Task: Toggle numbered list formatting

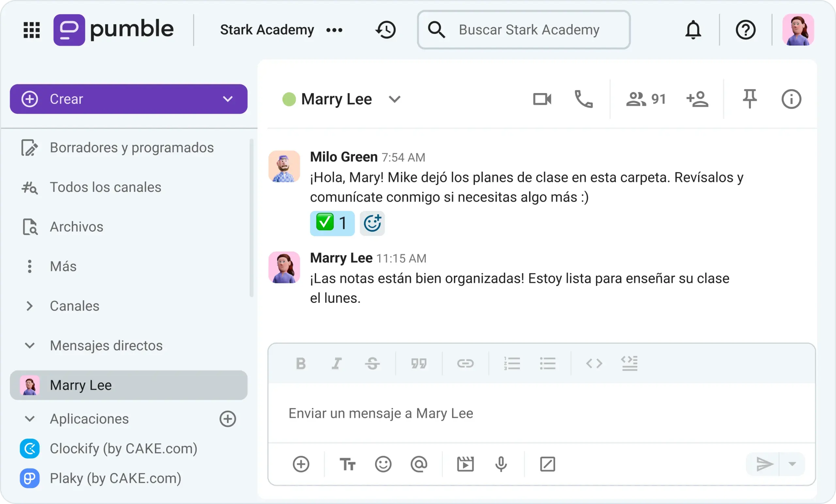Action: [x=512, y=364]
